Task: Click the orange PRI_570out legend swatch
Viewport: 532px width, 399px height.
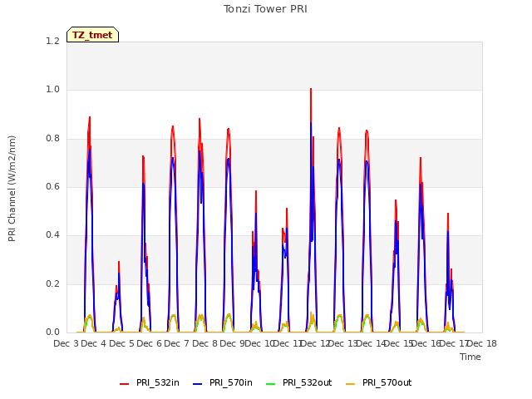Action: pyautogui.click(x=350, y=384)
